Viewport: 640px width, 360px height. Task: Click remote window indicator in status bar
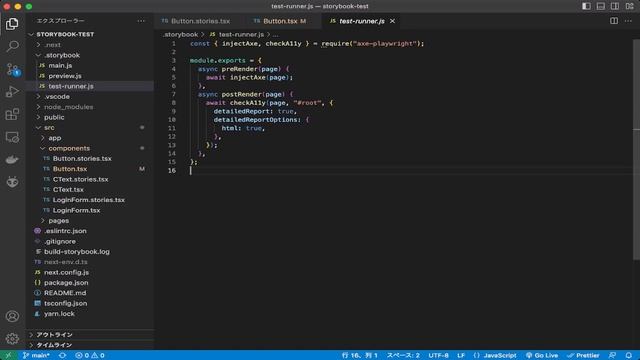click(x=8, y=355)
